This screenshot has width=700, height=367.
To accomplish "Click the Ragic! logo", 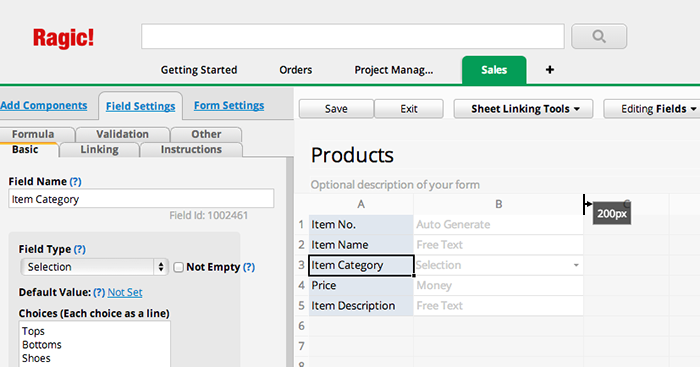I will [x=63, y=38].
